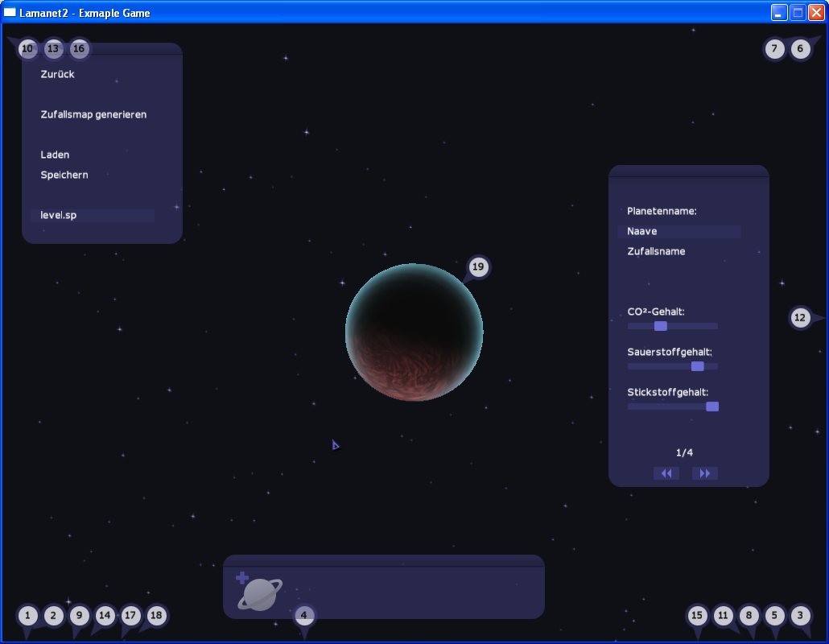The image size is (829, 644).
Task: Click the Sauerstoffgehalt slider handle
Action: (697, 366)
